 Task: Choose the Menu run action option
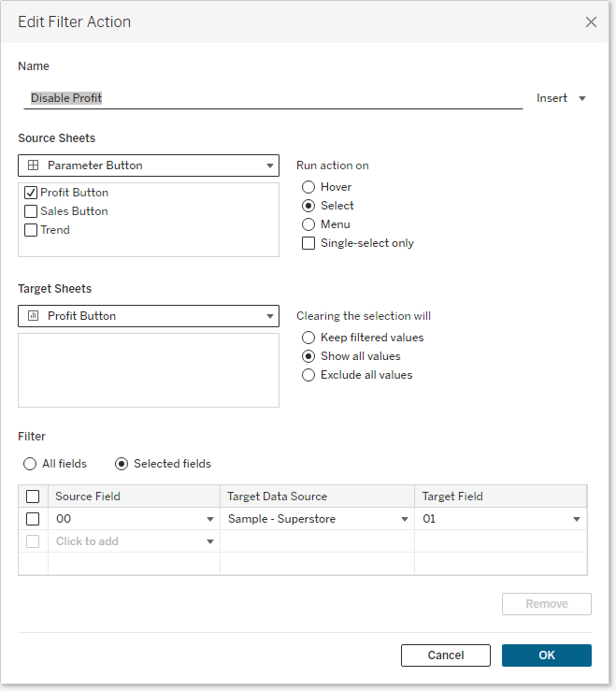308,224
